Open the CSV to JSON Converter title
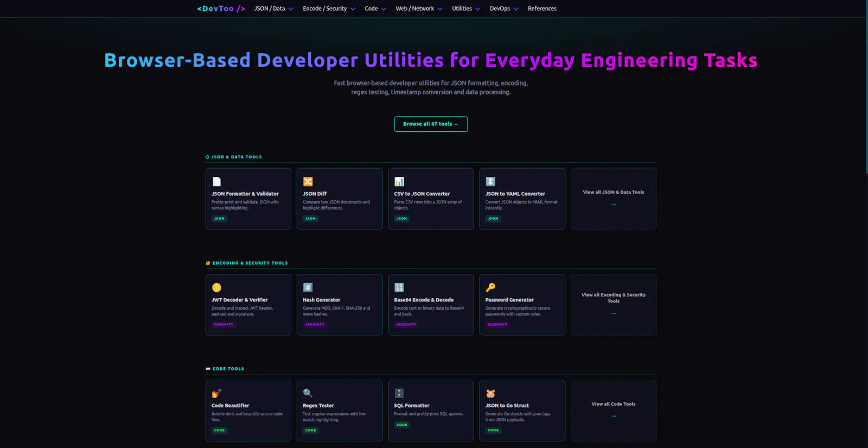Screen dimensions: 868x448 tap(422, 194)
